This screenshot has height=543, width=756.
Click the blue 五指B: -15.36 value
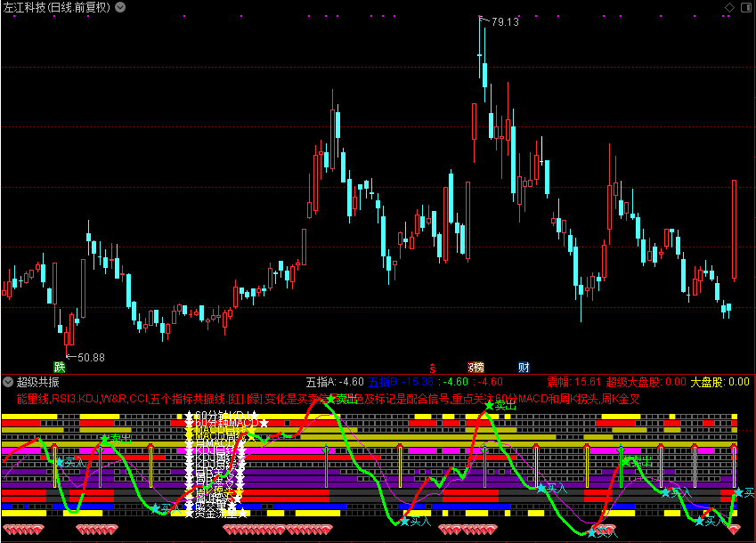(401, 382)
